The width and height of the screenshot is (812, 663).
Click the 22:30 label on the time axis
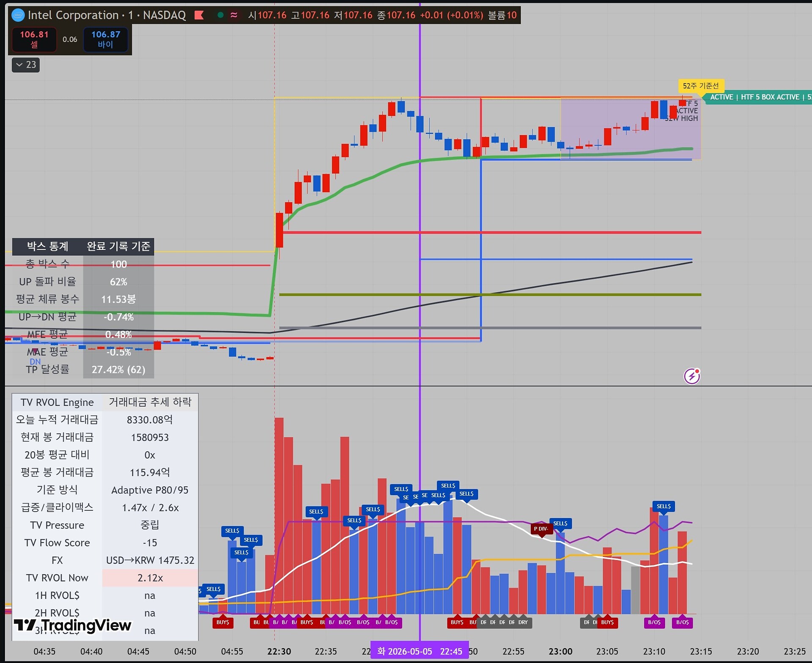[279, 652]
